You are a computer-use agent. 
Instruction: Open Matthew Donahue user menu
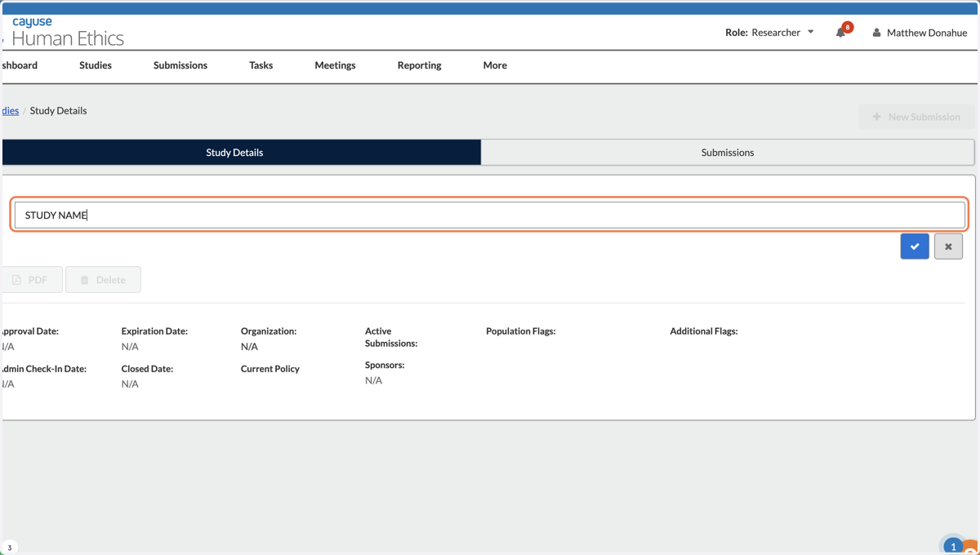tap(920, 33)
